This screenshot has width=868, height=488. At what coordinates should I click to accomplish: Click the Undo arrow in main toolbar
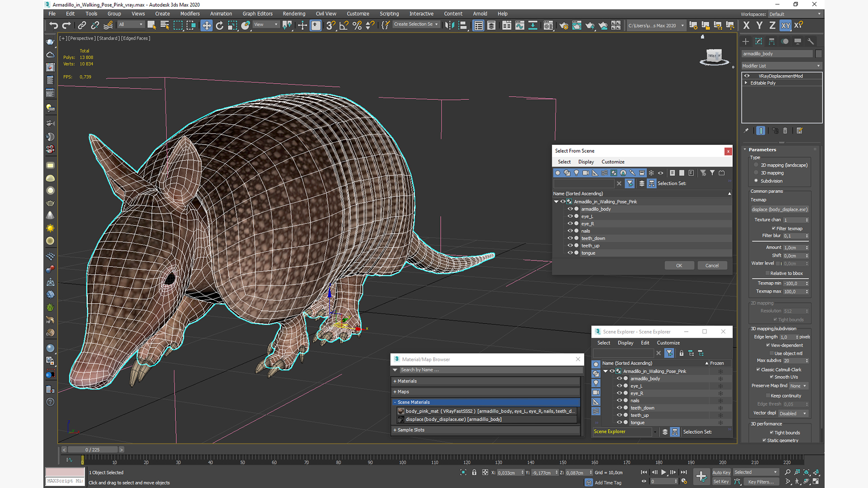[53, 25]
